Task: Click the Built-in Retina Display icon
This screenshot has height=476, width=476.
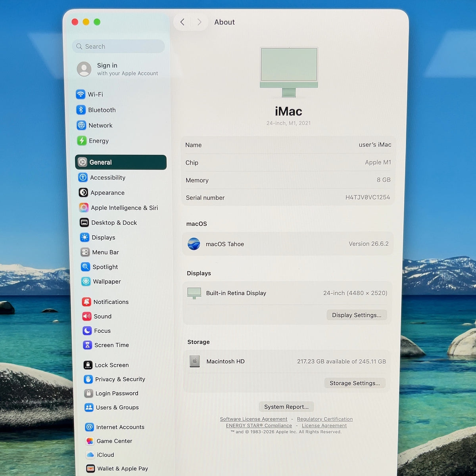Action: click(194, 293)
